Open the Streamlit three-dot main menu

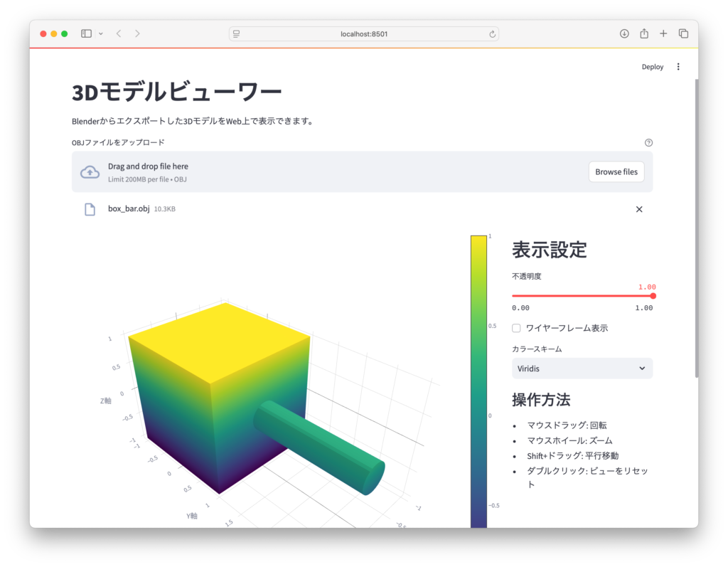pyautogui.click(x=678, y=67)
